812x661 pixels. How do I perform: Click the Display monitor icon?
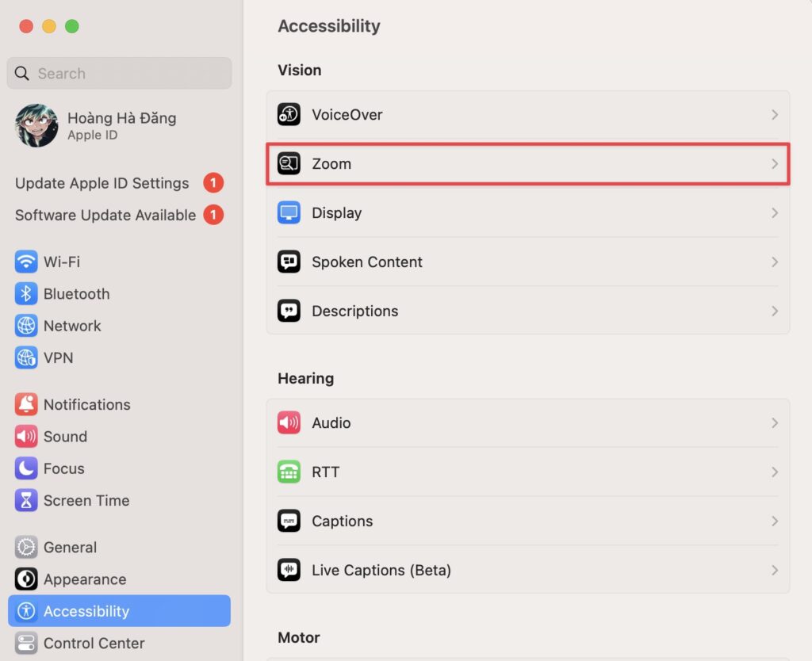coord(289,212)
